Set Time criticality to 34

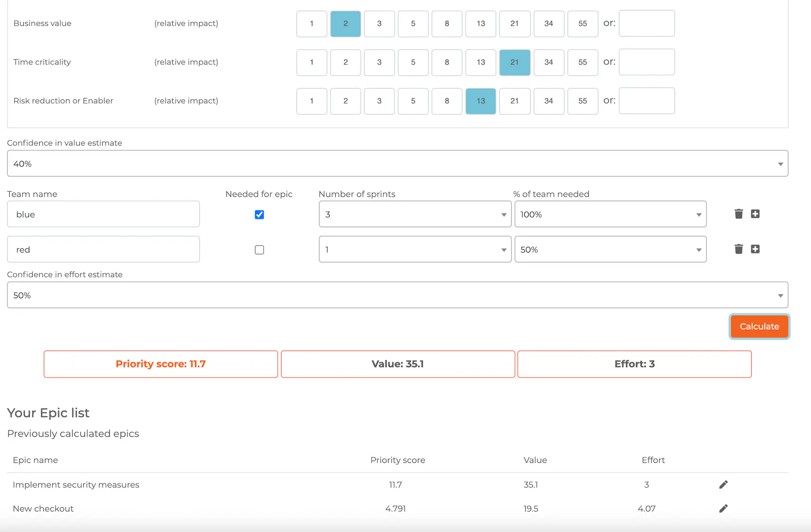[549, 62]
